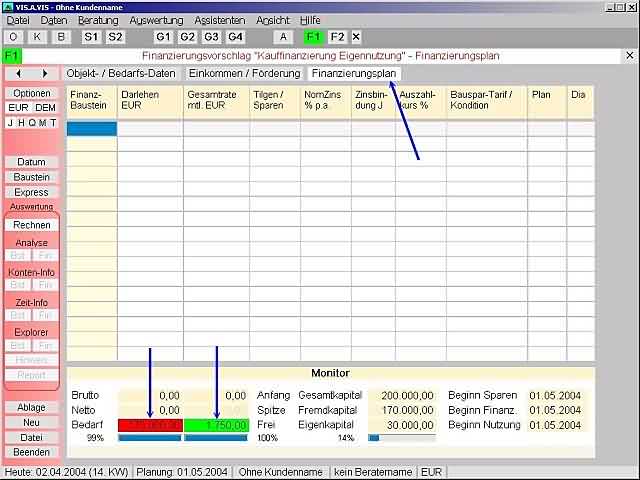The height and width of the screenshot is (480, 640).
Task: Close the Finanzierungsvorschlag panel with its X
Action: point(630,56)
